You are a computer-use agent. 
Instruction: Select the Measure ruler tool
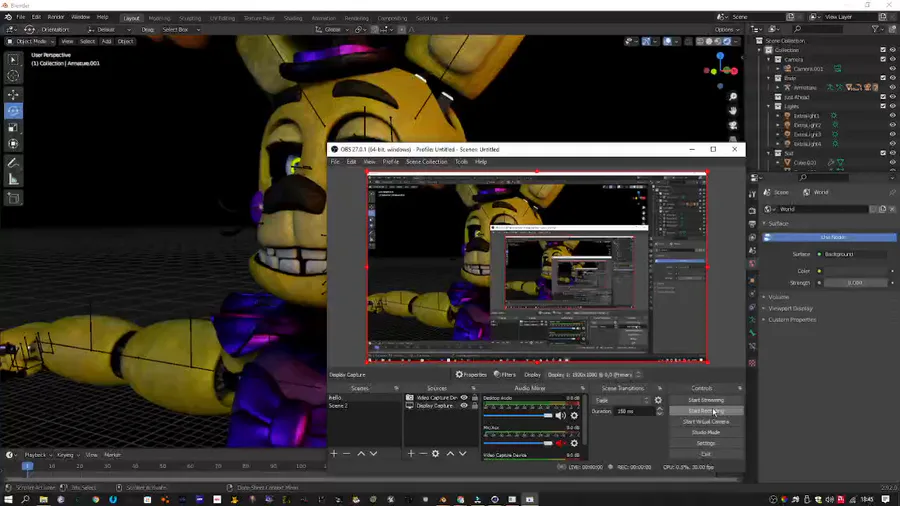[13, 180]
